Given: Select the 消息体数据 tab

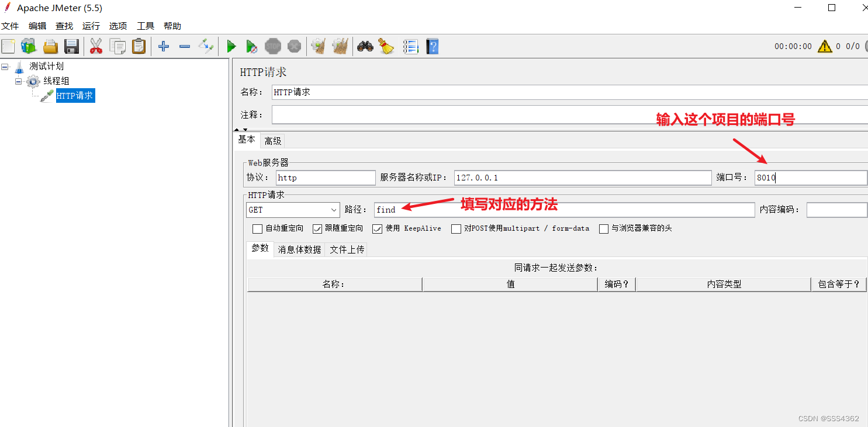Looking at the screenshot, I should 300,249.
